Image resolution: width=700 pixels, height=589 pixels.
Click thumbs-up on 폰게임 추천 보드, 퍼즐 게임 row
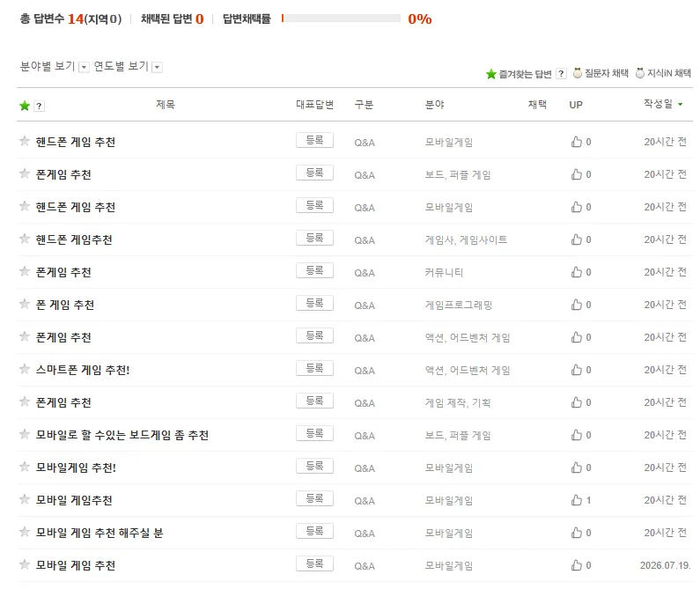tap(577, 174)
